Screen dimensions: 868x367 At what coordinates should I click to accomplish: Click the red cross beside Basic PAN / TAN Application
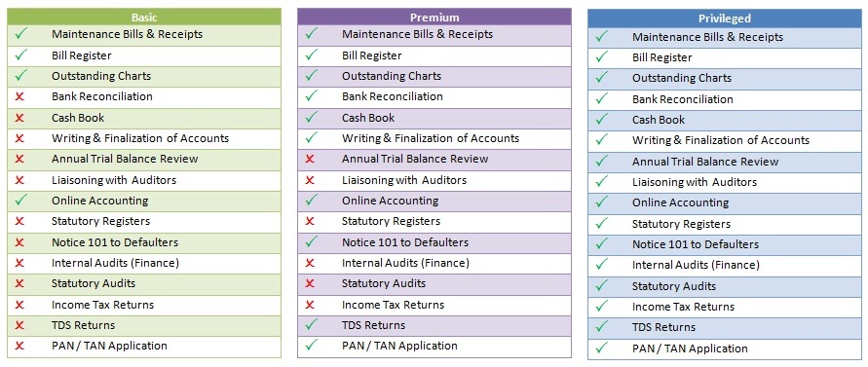click(19, 346)
